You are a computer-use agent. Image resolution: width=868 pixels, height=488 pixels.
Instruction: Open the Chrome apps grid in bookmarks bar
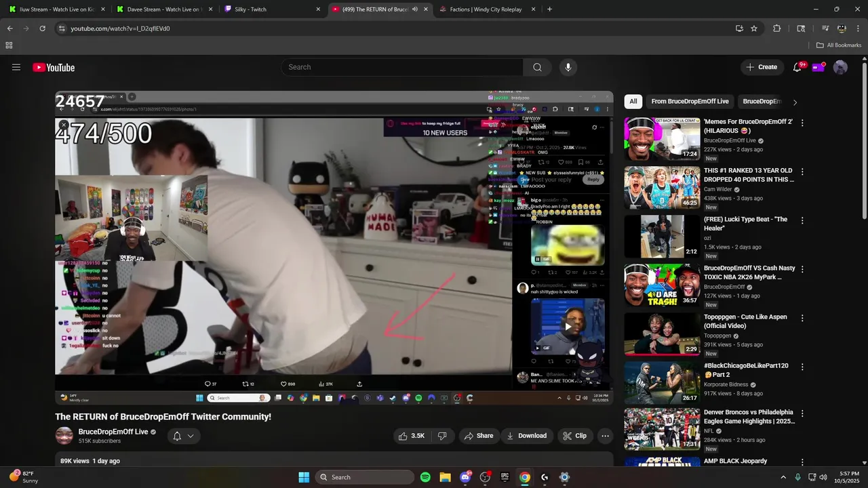9,45
